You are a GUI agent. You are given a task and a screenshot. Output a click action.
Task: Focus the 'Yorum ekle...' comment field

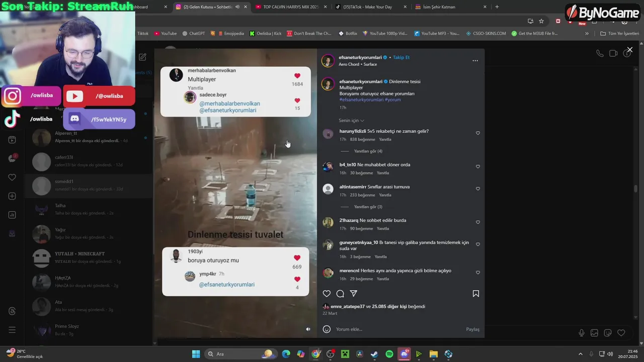click(397, 329)
